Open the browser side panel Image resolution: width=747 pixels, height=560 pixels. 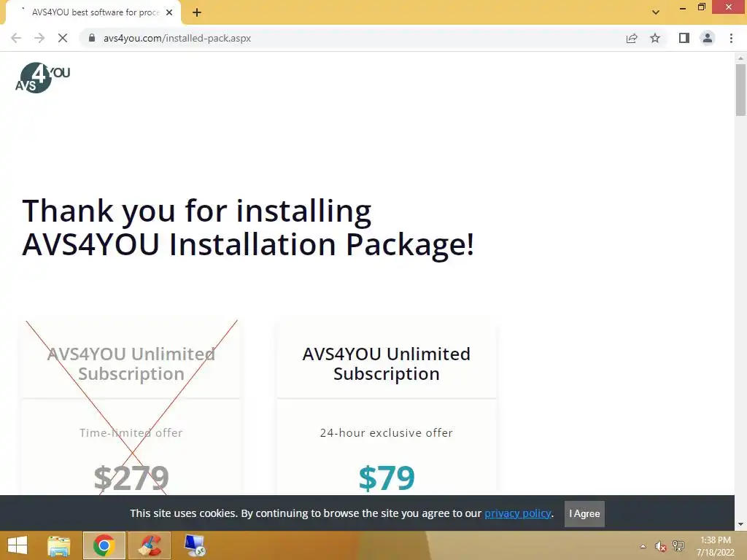[x=684, y=38]
